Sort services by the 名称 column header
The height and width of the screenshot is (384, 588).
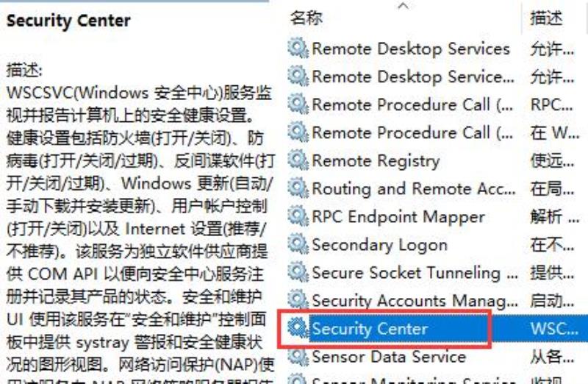pos(306,18)
